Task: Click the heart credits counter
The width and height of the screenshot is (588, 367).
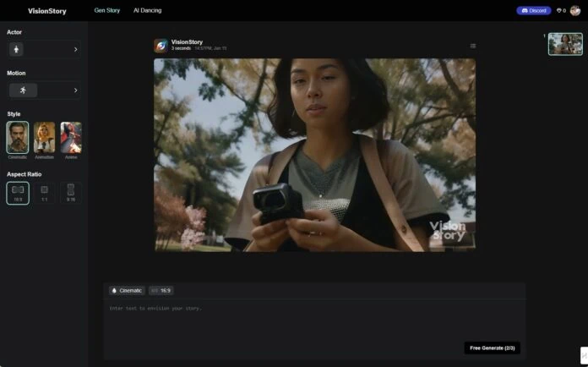Action: coord(561,10)
